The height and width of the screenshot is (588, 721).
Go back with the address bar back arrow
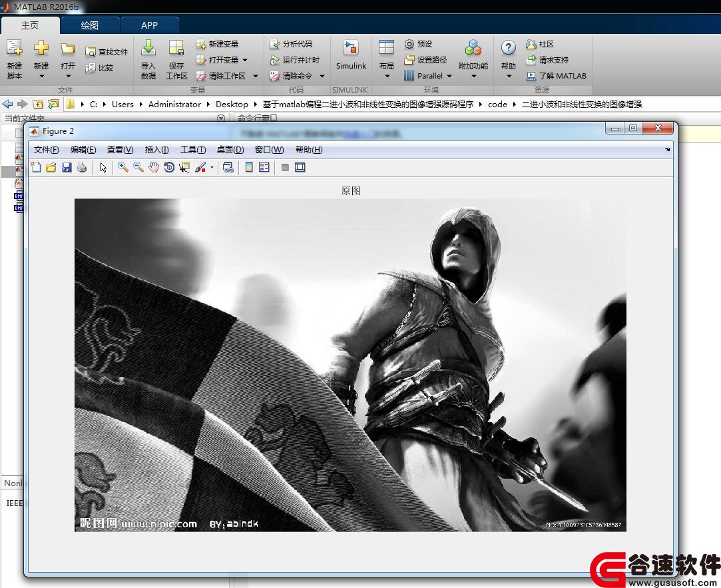coord(7,104)
